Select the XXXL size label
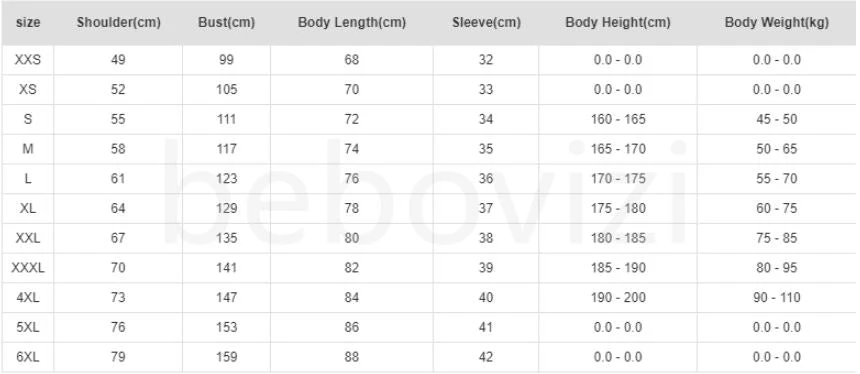860x374 pixels. pos(27,268)
